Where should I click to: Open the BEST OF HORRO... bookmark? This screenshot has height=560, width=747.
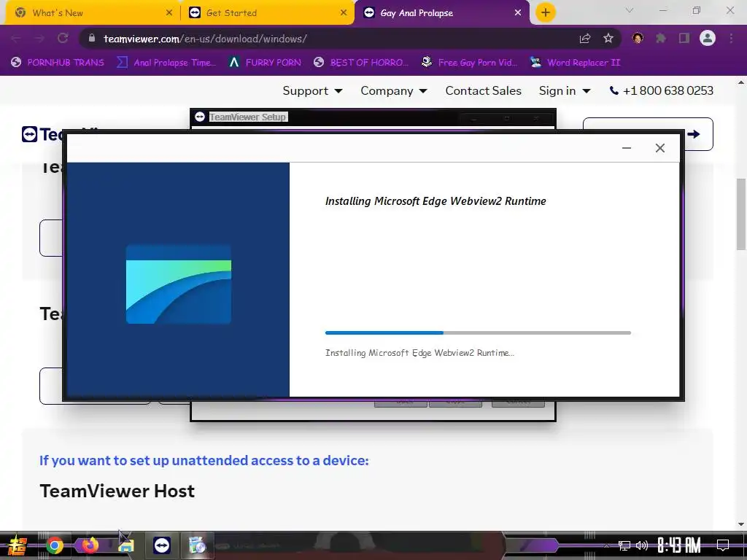click(361, 63)
